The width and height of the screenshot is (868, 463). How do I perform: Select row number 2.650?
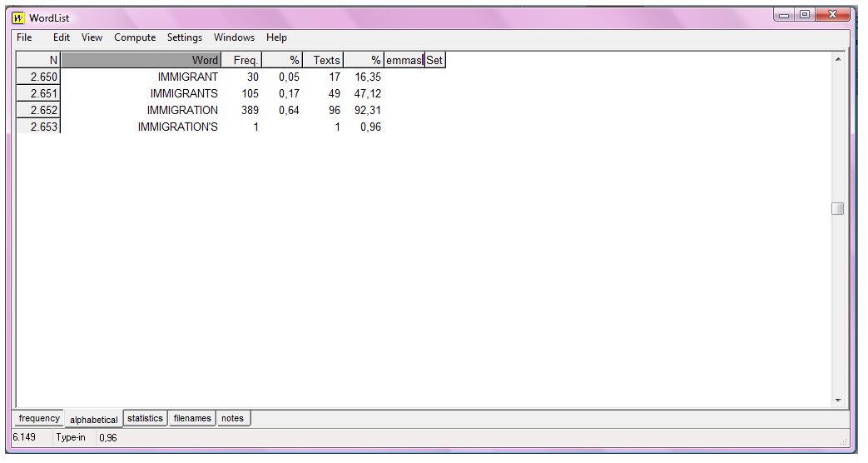[38, 77]
